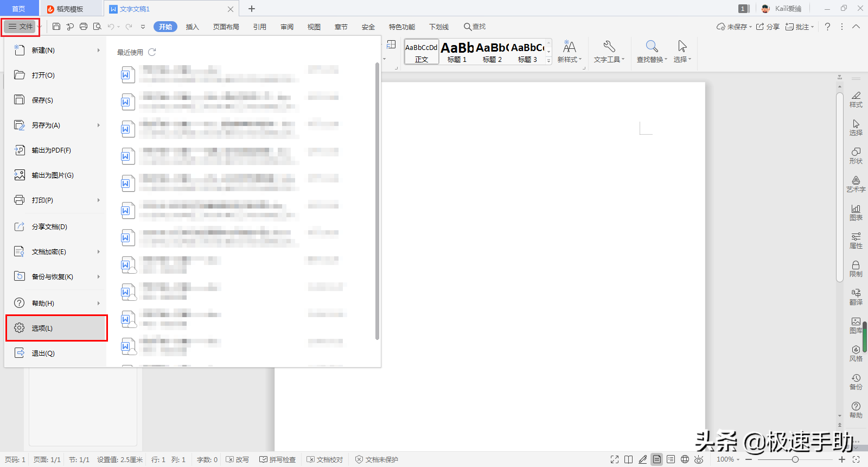Screen dimensions: 868x467
Task: Open a new tab with plus icon
Action: click(252, 9)
